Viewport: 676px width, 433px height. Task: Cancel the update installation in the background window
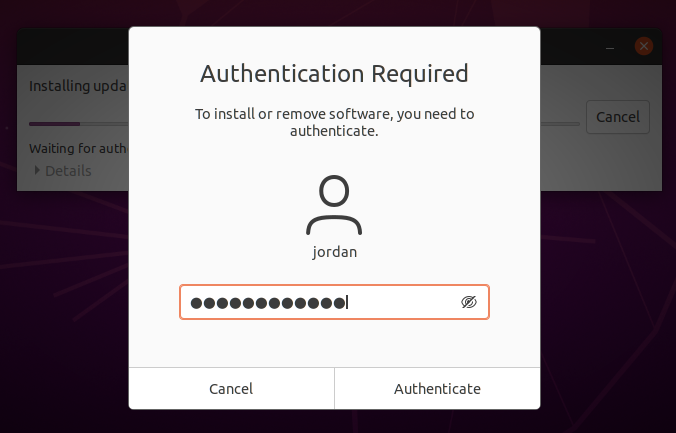click(617, 117)
